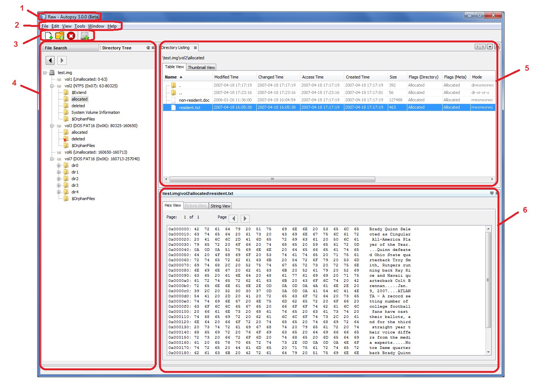This screenshot has width=555, height=392.
Task: Collapse the vol3 DOS FAT16 node
Action: (x=52, y=126)
